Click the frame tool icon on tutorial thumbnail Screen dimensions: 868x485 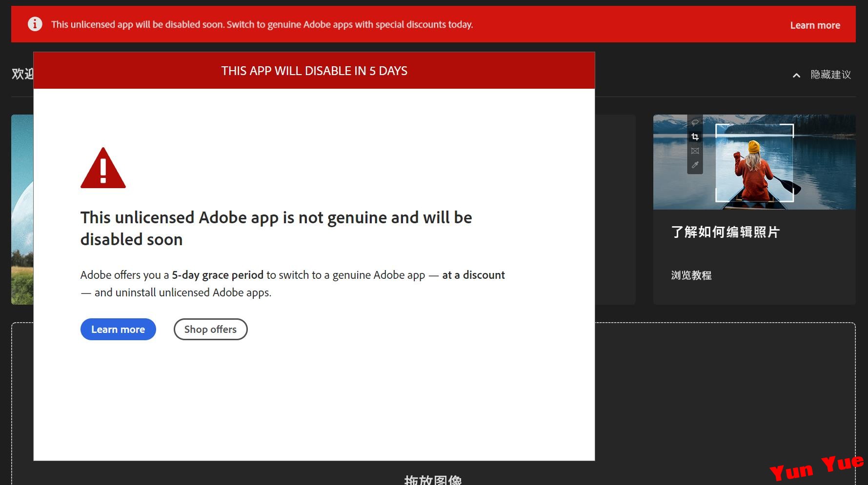tap(695, 151)
